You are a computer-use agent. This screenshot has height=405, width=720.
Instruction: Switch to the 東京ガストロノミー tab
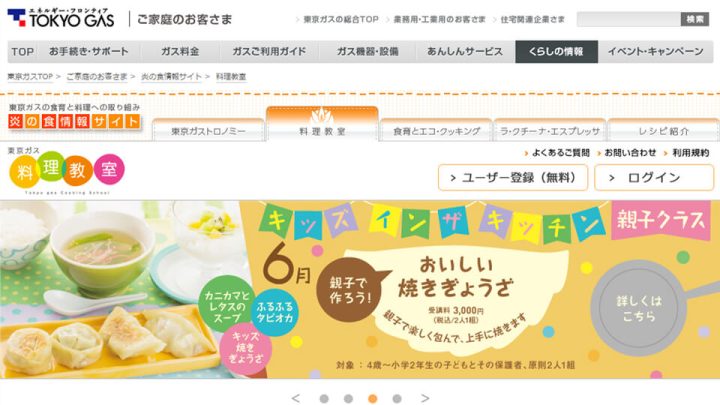tap(208, 130)
